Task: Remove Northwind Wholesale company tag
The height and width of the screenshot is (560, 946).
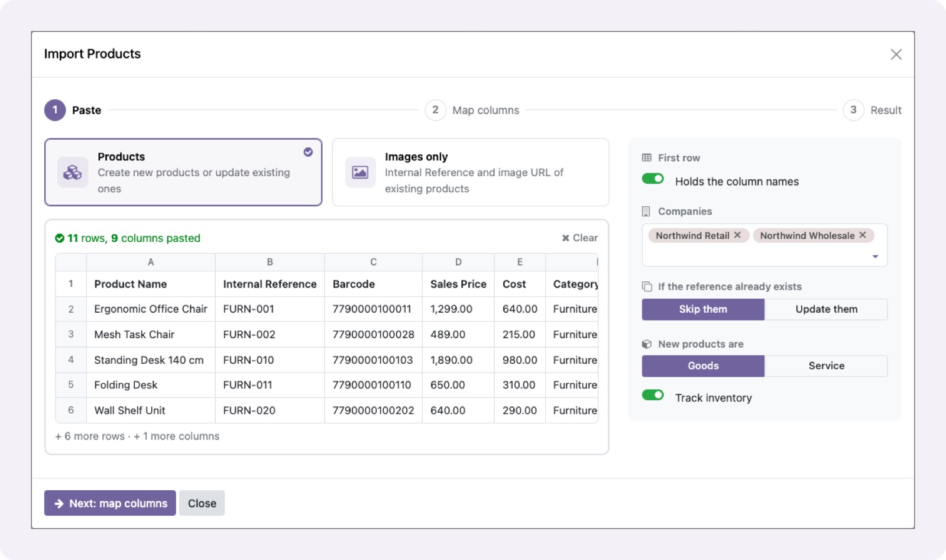Action: point(863,235)
